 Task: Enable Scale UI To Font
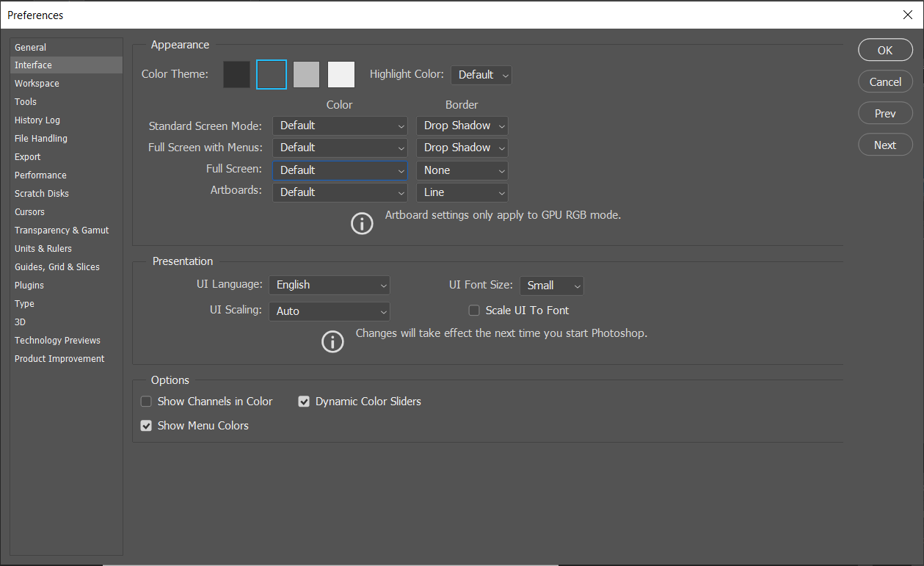click(474, 310)
